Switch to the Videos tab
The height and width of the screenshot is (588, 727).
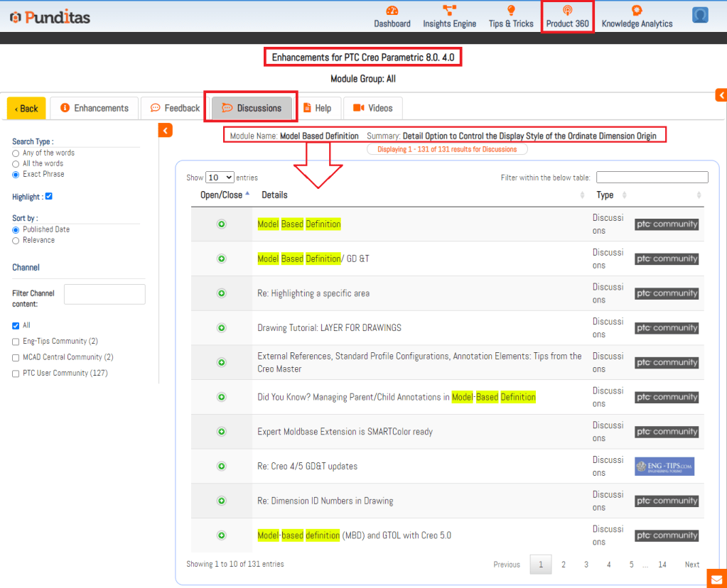373,108
